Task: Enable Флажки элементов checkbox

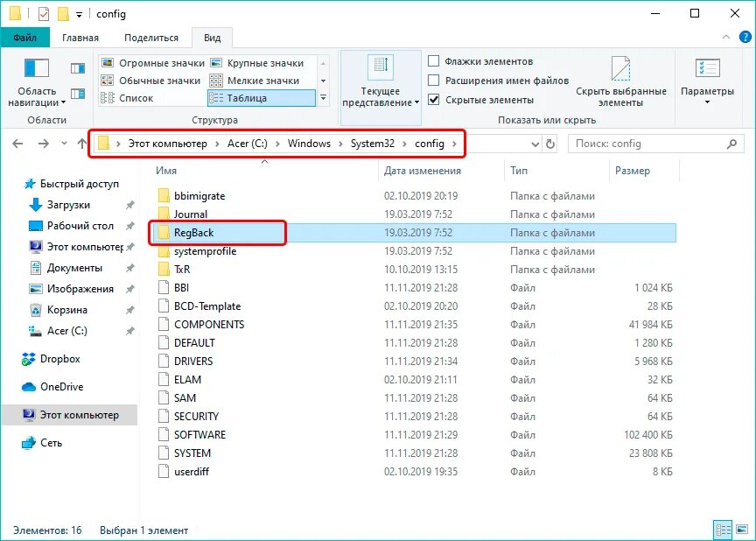Action: click(x=434, y=61)
